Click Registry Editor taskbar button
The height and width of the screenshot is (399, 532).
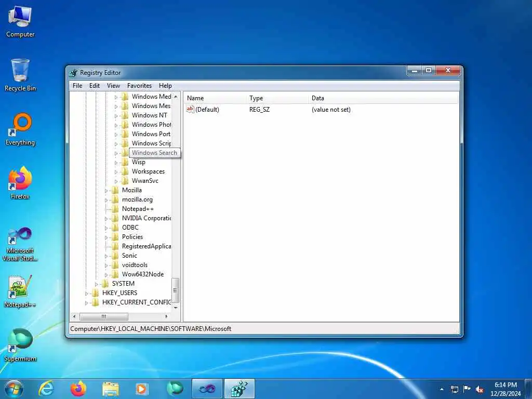[240, 389]
